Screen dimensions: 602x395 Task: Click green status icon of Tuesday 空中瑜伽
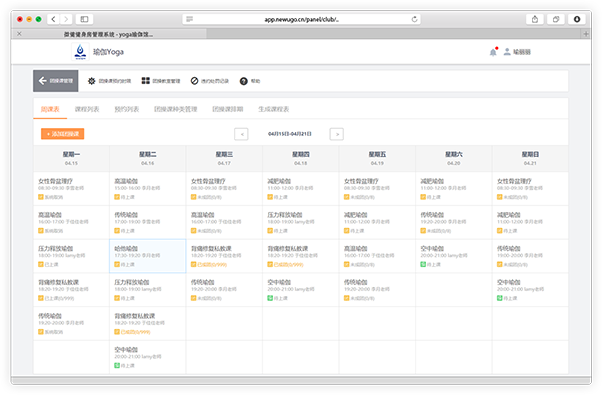point(117,365)
